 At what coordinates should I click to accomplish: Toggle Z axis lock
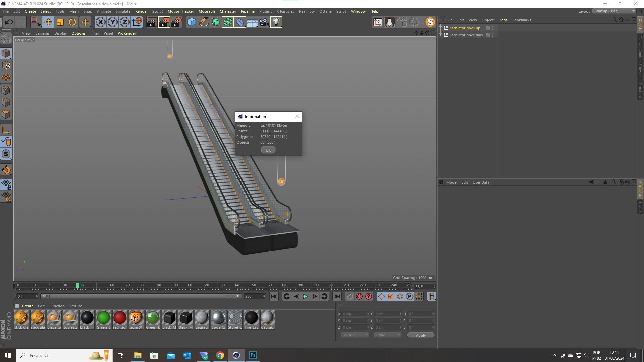coord(125,22)
